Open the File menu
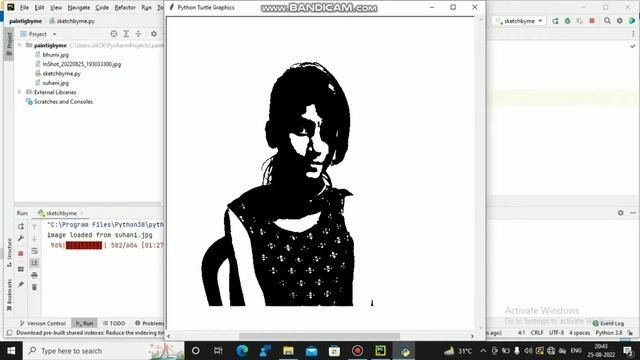640x360 pixels. click(x=24, y=7)
